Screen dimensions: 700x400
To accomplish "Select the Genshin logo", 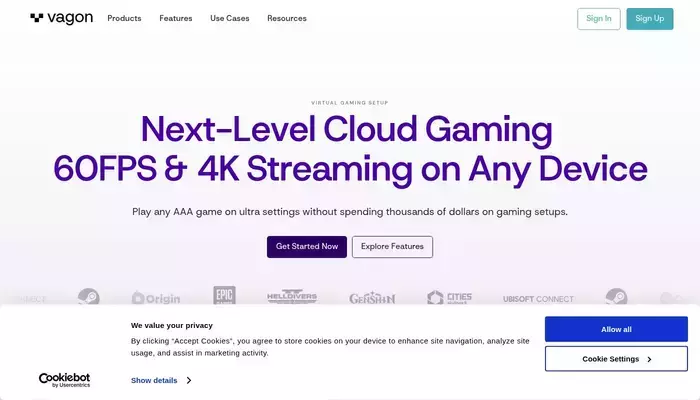I will point(372,298).
